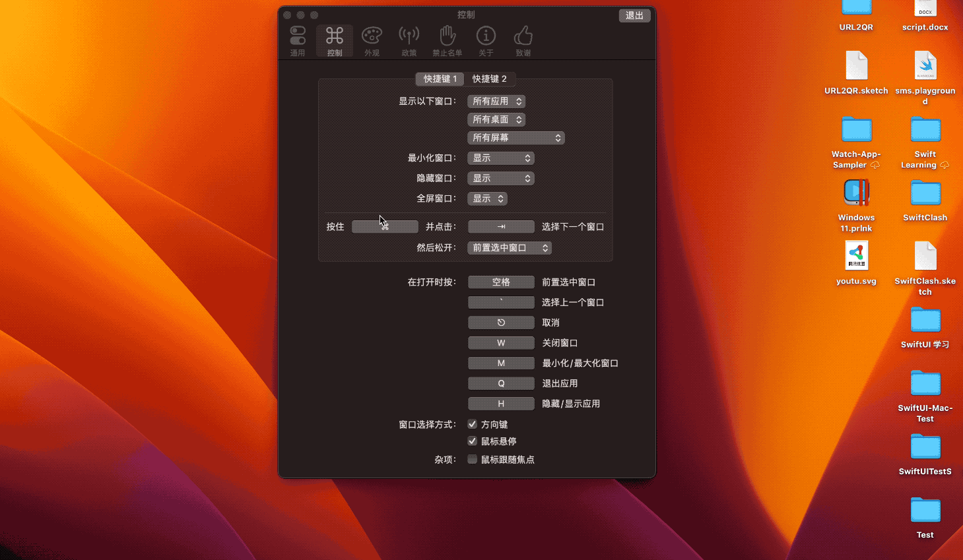963x560 pixels.
Task: Click the 按住 modifier key input field
Action: (x=384, y=226)
